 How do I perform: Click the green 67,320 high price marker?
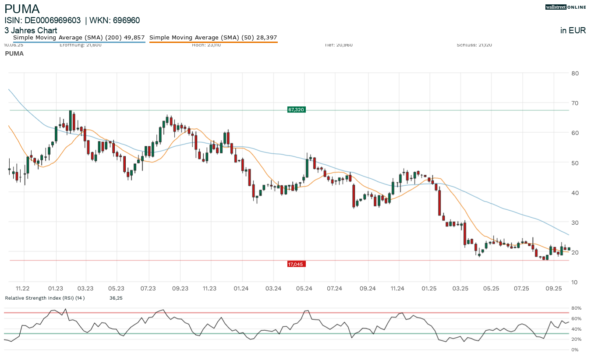point(296,110)
